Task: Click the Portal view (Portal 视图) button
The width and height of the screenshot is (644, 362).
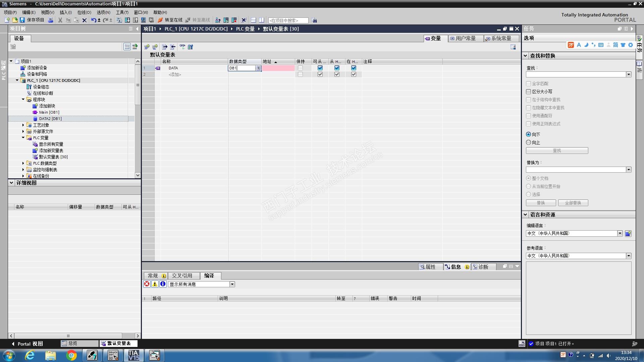Action: [x=27, y=344]
